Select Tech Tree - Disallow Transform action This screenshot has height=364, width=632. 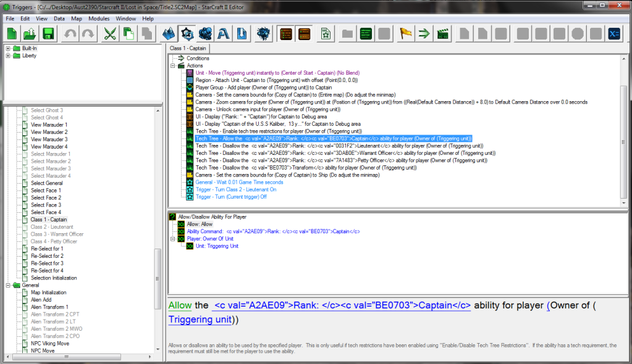click(306, 168)
